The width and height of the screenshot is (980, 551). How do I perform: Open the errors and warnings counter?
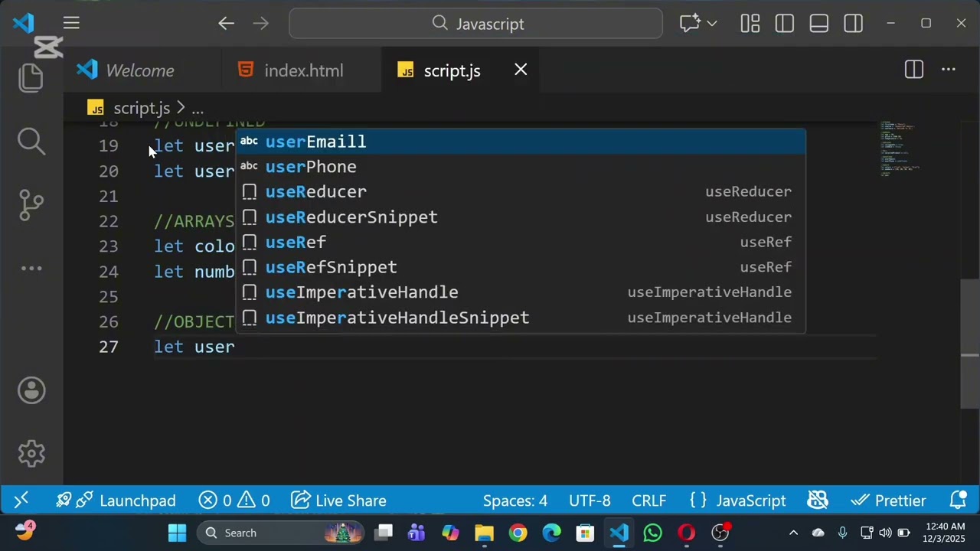(x=234, y=500)
